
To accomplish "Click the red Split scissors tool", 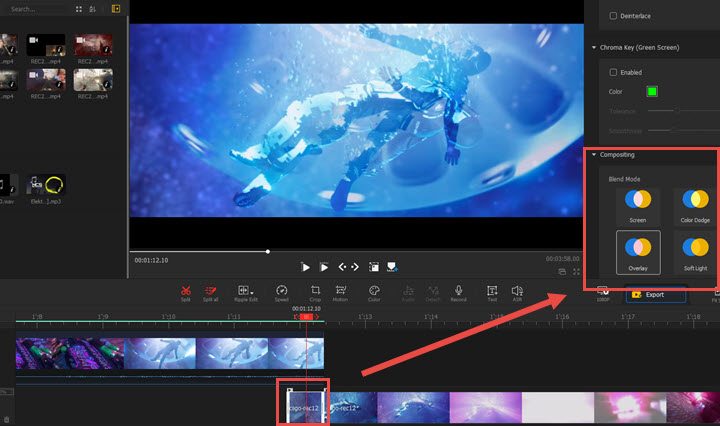I will tap(186, 291).
